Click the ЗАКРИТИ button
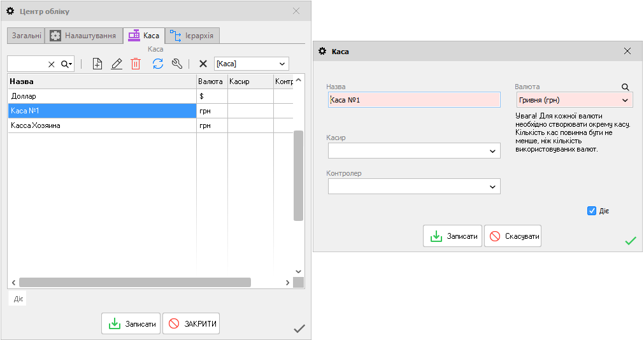This screenshot has height=340, width=644. tap(192, 324)
